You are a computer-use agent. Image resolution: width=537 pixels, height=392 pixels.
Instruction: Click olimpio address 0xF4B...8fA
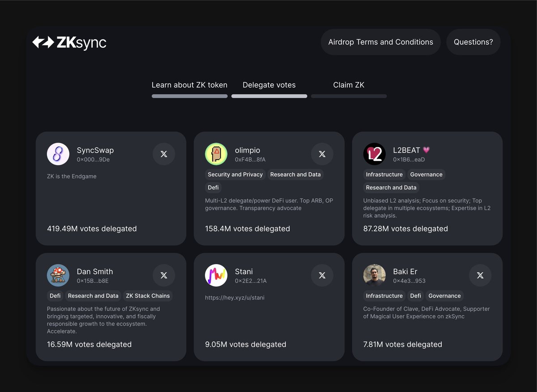coord(250,160)
